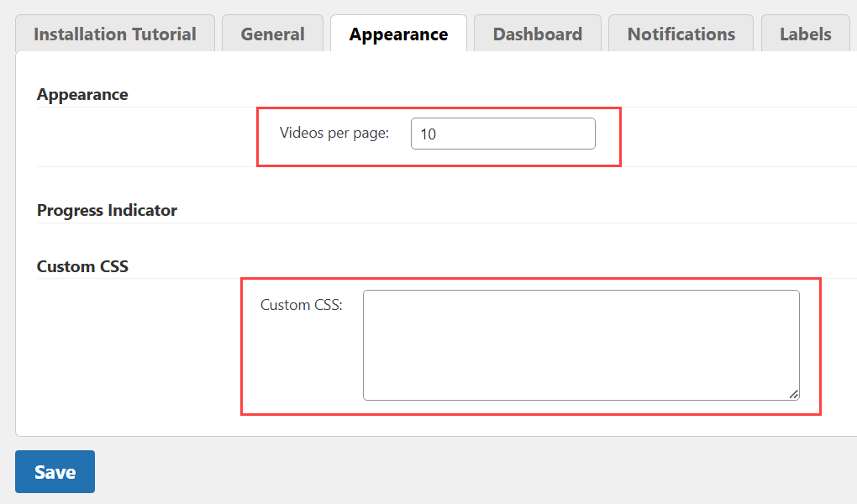The height and width of the screenshot is (504, 857).
Task: Open the Dashboard tab
Action: tap(537, 34)
